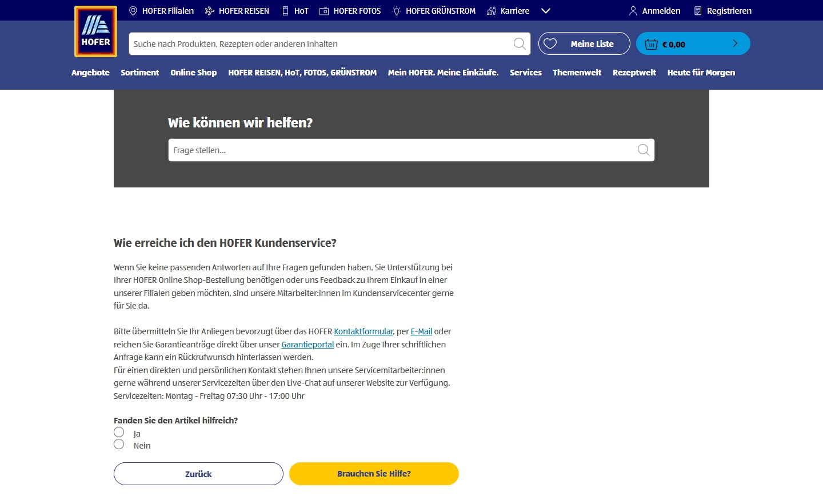The width and height of the screenshot is (823, 504).
Task: Open the Services menu
Action: [x=526, y=73]
